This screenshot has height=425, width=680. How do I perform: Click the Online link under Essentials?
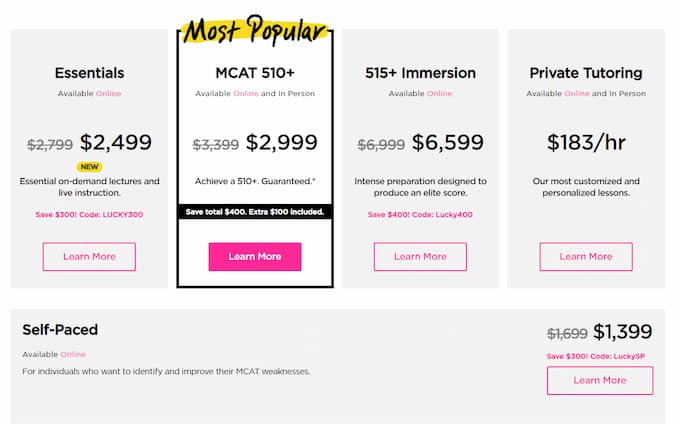point(108,93)
